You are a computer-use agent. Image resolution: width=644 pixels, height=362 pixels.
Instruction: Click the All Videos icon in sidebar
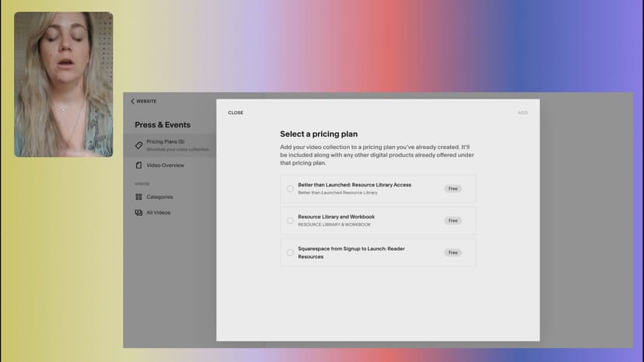click(x=138, y=212)
